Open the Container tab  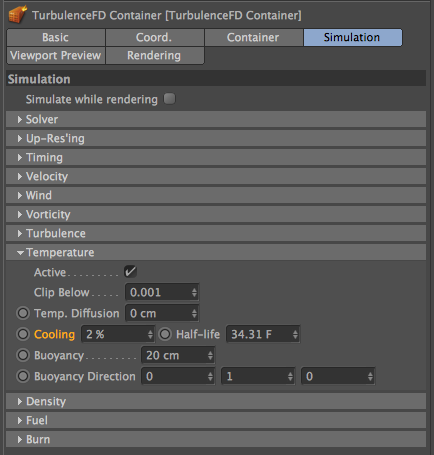tap(253, 37)
